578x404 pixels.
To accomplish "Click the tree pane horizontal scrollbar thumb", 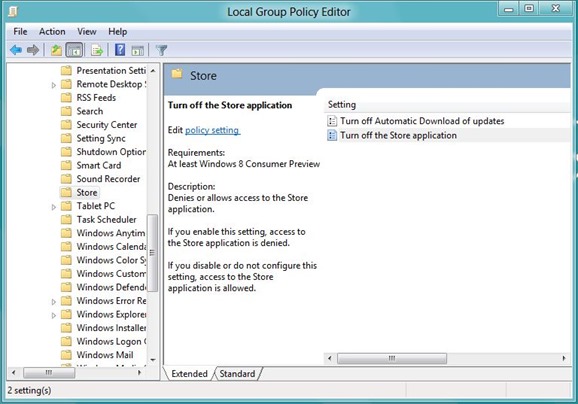I will pos(49,373).
